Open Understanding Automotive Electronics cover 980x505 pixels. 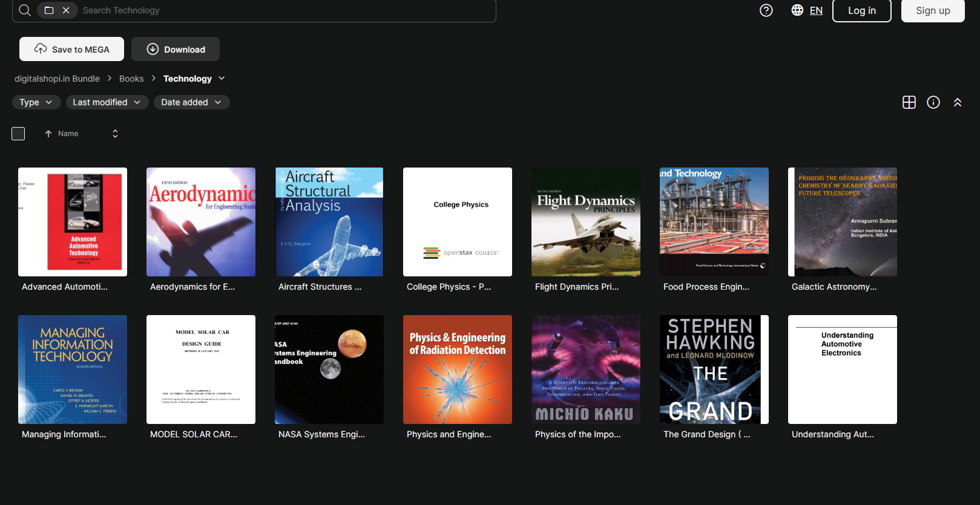pos(843,370)
